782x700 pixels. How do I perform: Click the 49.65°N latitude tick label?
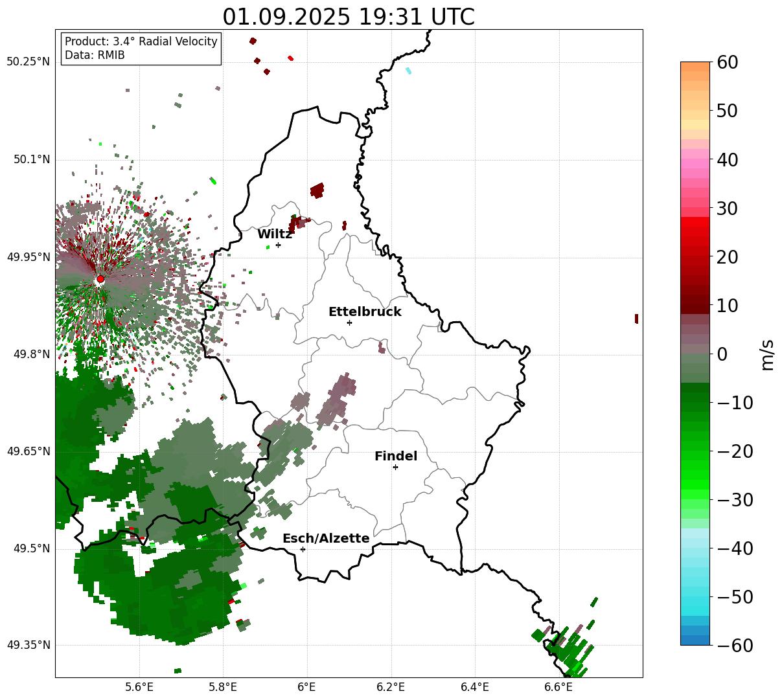point(28,451)
